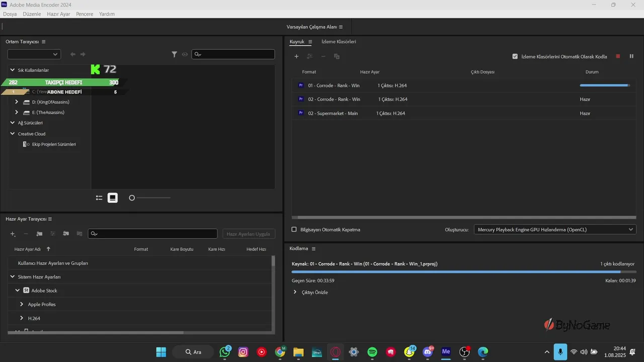Stop the queue with the red button

pos(618,56)
